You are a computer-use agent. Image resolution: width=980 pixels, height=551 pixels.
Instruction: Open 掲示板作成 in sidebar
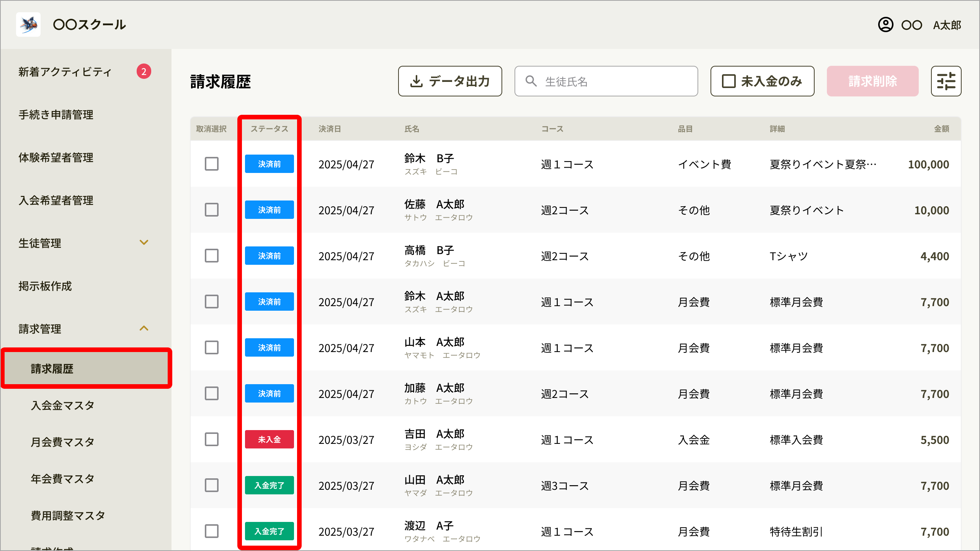point(45,286)
